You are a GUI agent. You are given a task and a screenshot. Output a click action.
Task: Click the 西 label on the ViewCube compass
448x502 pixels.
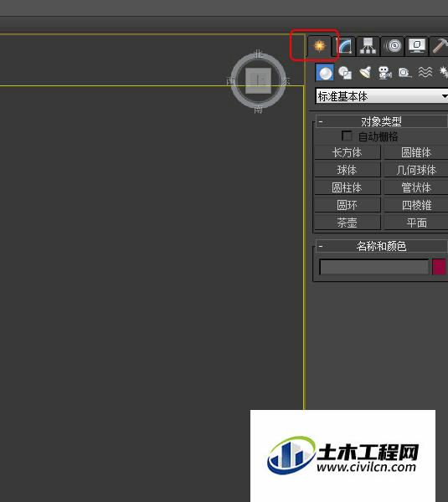point(231,81)
